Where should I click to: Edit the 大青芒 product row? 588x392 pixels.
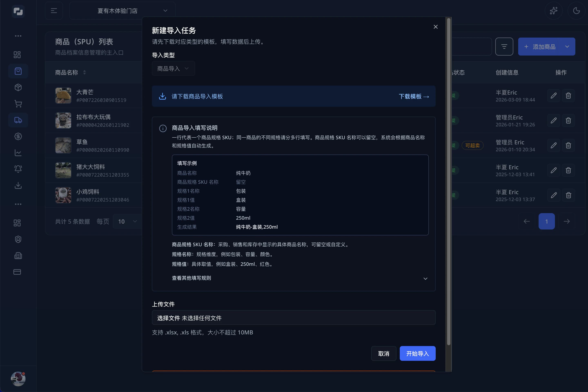553,96
